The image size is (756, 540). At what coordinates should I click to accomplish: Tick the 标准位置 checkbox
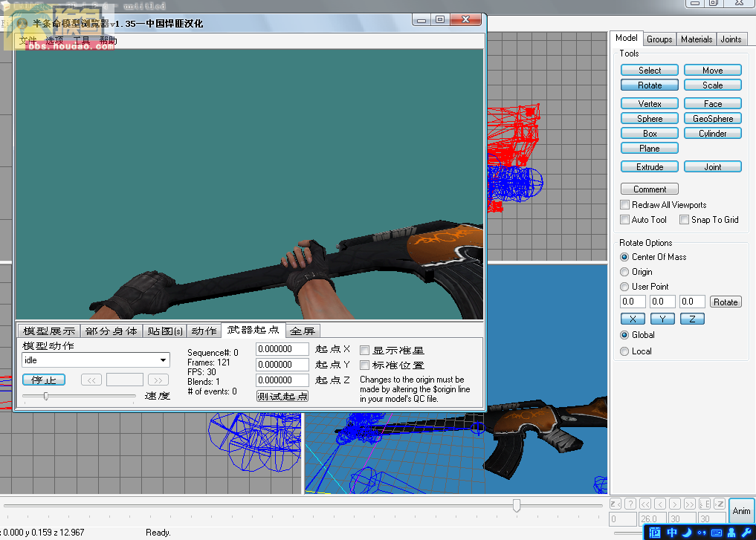pos(365,365)
